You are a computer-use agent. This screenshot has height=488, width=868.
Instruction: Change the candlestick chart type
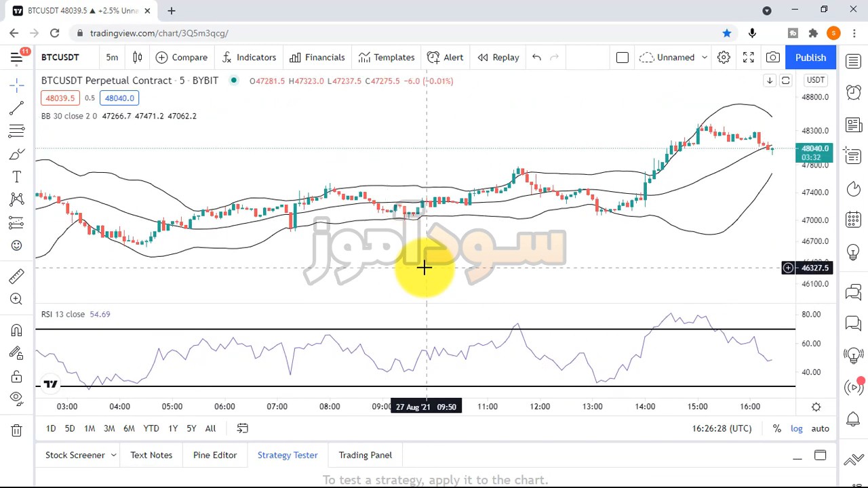pyautogui.click(x=138, y=58)
